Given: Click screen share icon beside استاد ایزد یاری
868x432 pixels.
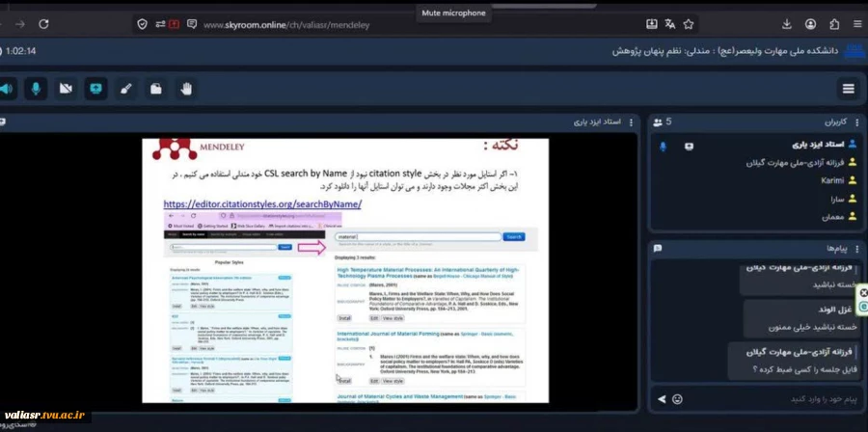Looking at the screenshot, I should click(689, 147).
